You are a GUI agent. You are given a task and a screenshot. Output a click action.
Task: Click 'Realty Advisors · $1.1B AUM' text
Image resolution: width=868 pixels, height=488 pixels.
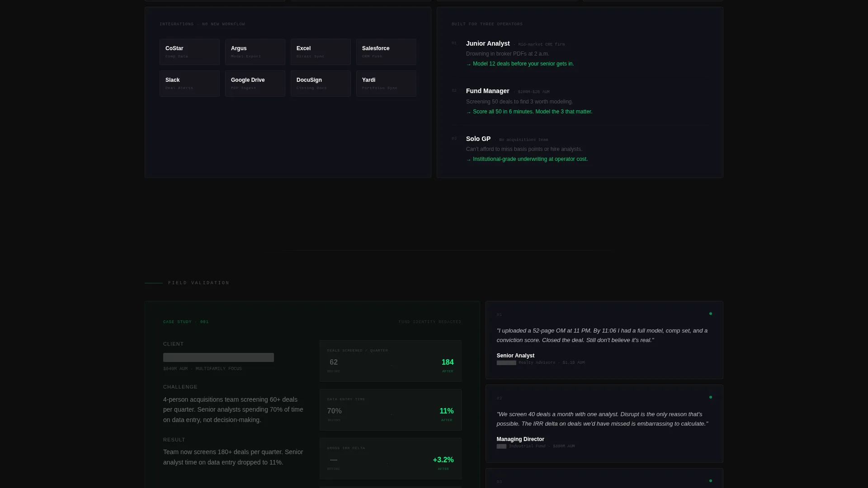[552, 362]
